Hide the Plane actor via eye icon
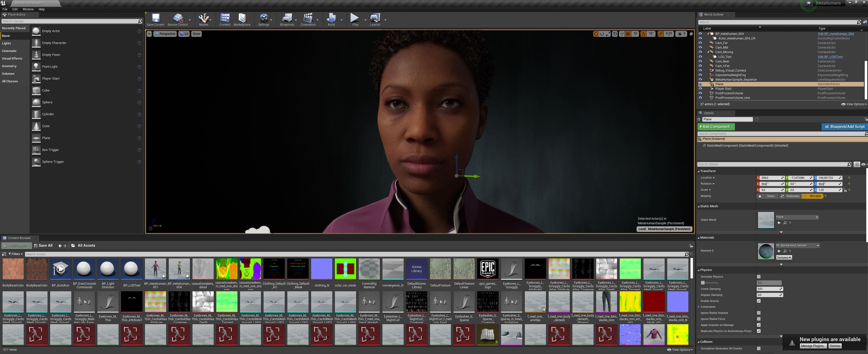The image size is (868, 354). pyautogui.click(x=700, y=84)
